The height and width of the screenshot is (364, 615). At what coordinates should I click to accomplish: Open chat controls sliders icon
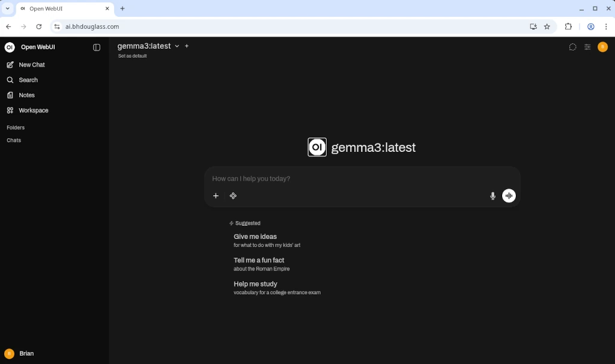click(587, 47)
